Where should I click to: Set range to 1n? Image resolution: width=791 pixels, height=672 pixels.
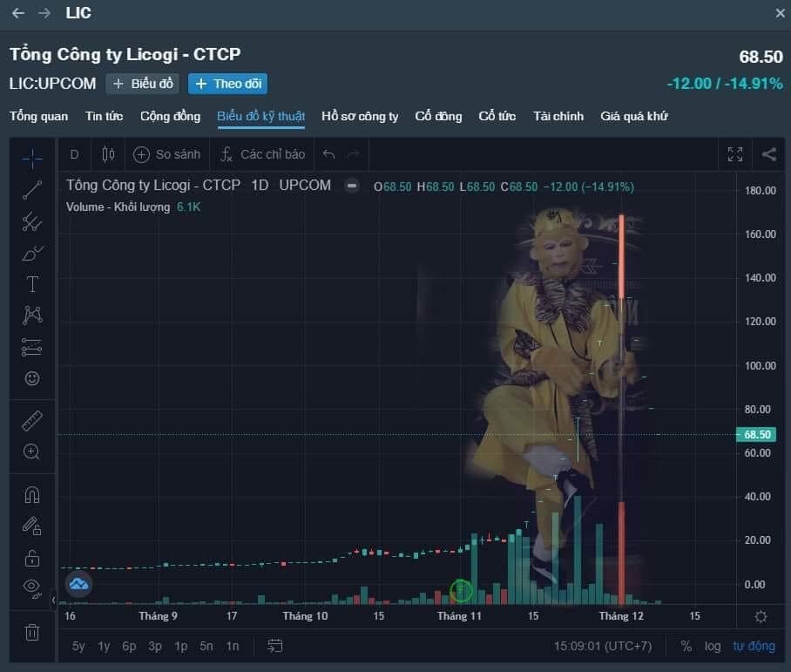tap(232, 646)
